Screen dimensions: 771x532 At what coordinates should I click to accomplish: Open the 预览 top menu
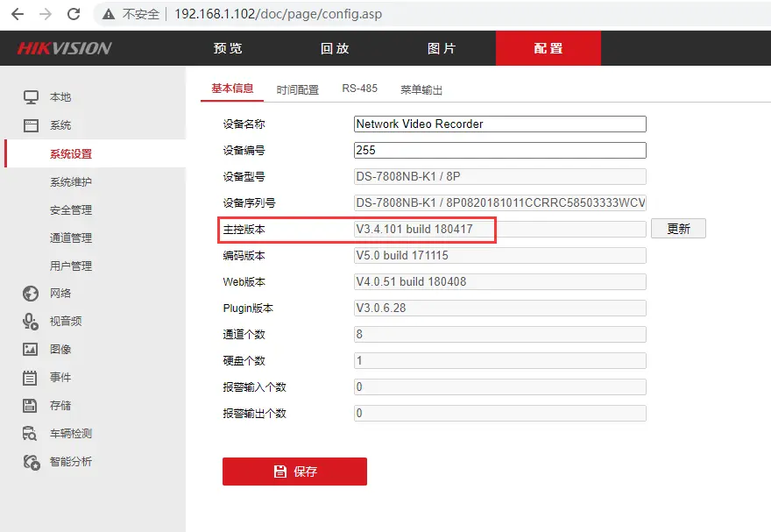point(228,48)
